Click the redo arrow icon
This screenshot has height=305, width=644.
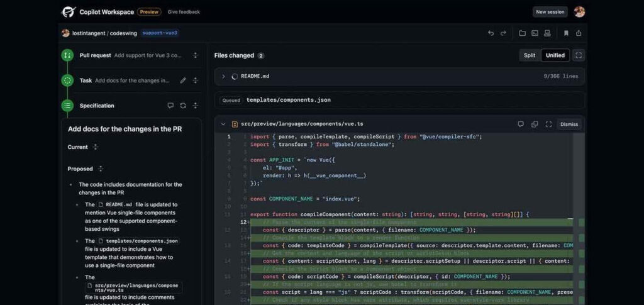pyautogui.click(x=503, y=33)
